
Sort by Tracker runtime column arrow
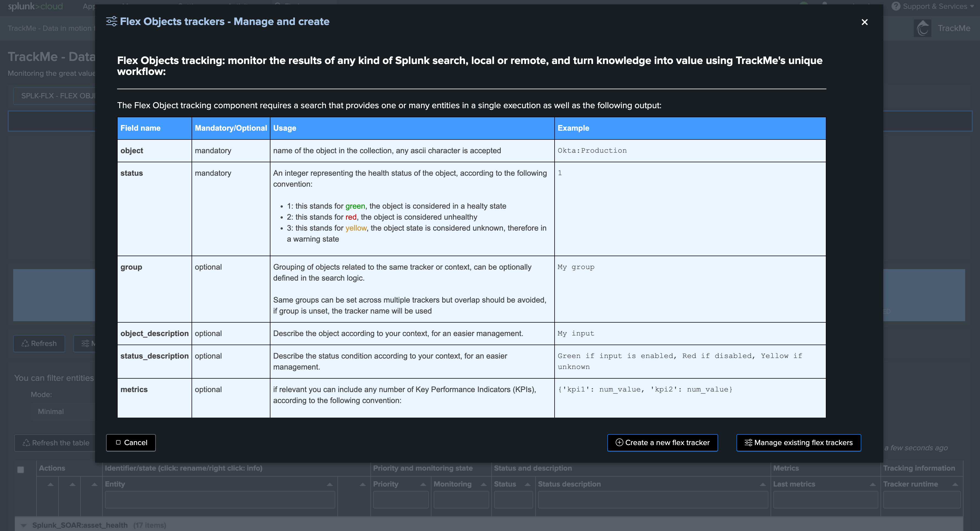(955, 484)
